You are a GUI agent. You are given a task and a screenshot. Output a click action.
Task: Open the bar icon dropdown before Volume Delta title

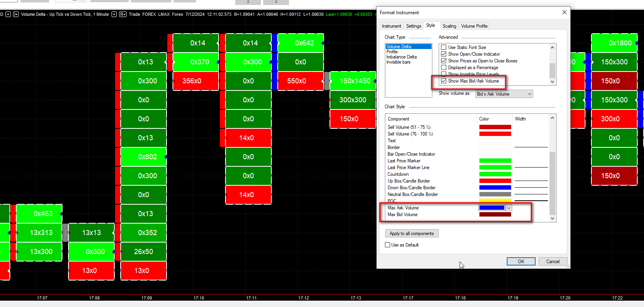(x=16, y=14)
